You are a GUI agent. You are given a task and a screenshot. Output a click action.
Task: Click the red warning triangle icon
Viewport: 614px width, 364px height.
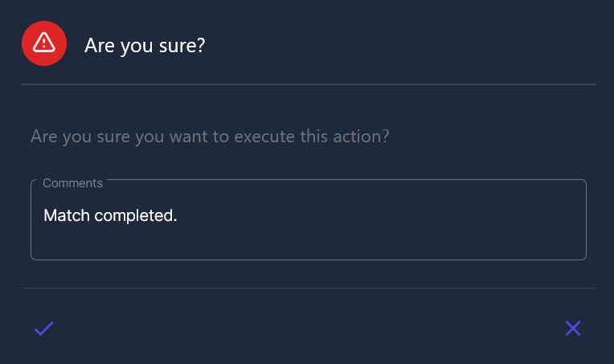pos(44,44)
